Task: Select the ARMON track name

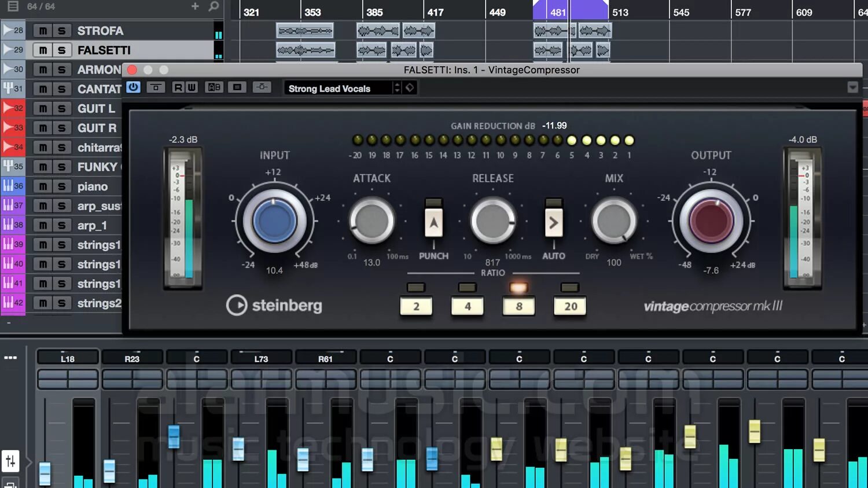Action: coord(99,69)
